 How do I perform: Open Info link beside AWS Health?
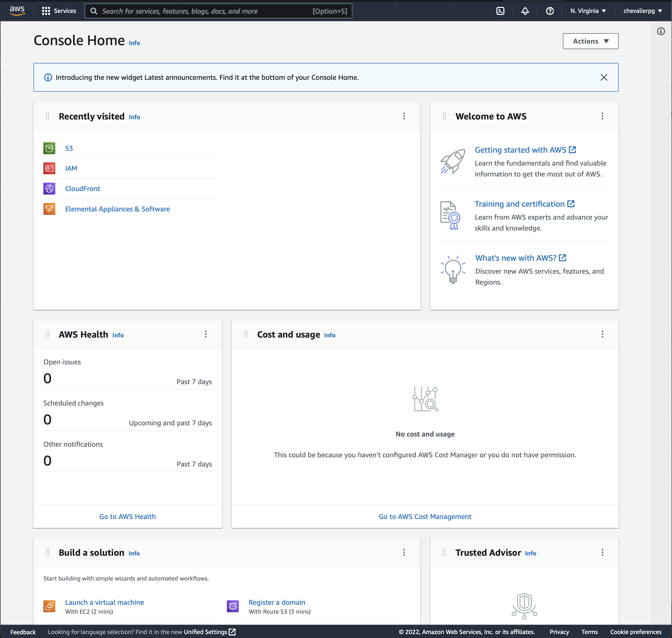[x=118, y=335]
